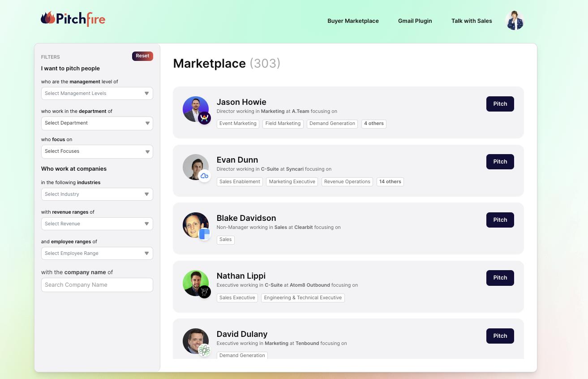Click the Jason Howie name heading
Screen dimensions: 588x379
(x=241, y=102)
